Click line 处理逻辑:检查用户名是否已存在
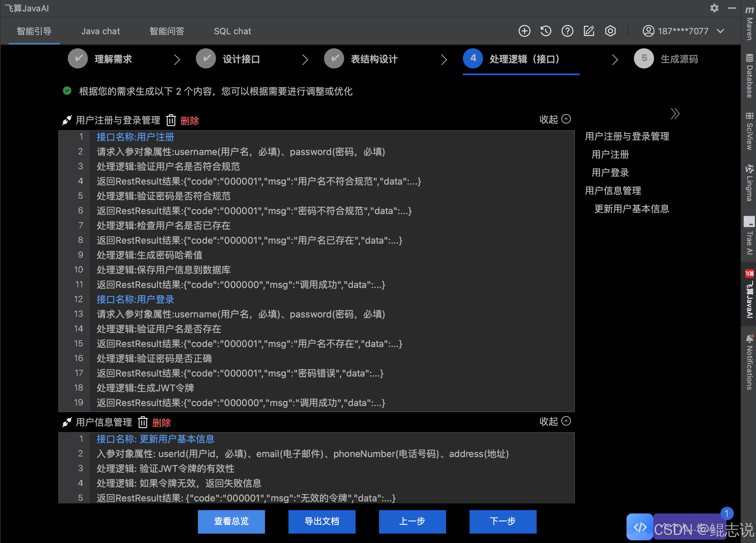Screen dimensions: 756x543 click(x=164, y=226)
